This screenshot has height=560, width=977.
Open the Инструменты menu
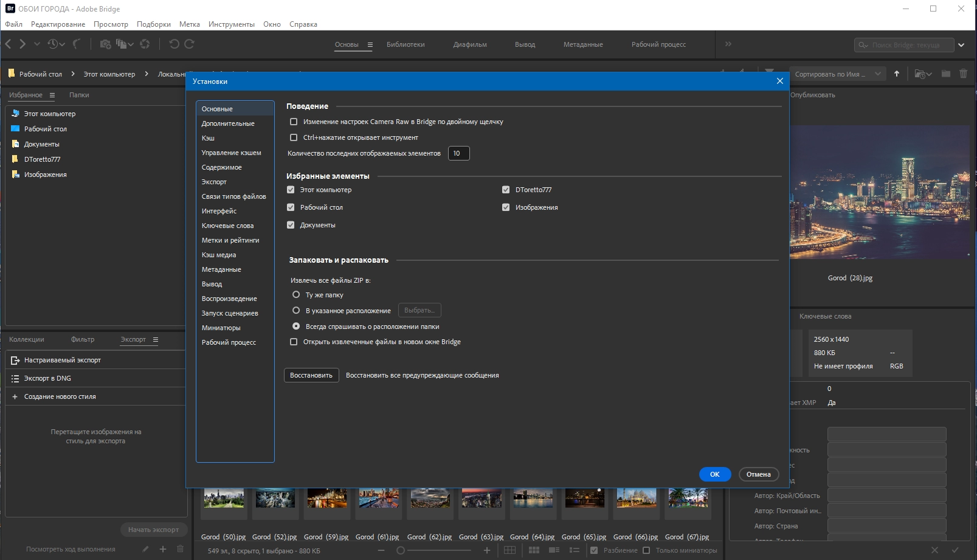point(231,24)
